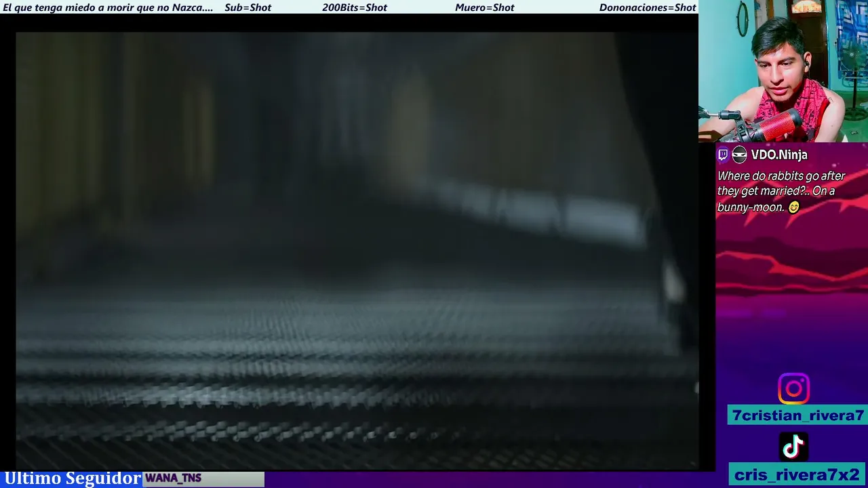This screenshot has height=488, width=868.
Task: Click the rabbits bunny-moon chat message
Action: coord(781,191)
